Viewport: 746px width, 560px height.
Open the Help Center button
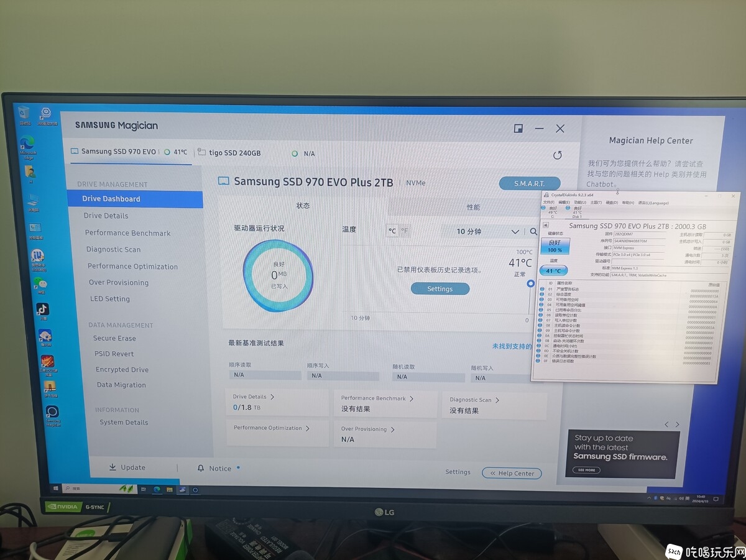coord(512,473)
